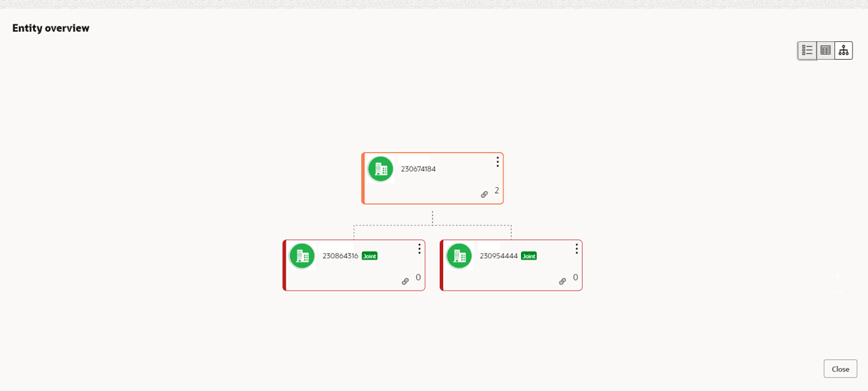Click the link icon on entity 230864316
Viewport: 868px width, 391px height.
click(x=405, y=281)
